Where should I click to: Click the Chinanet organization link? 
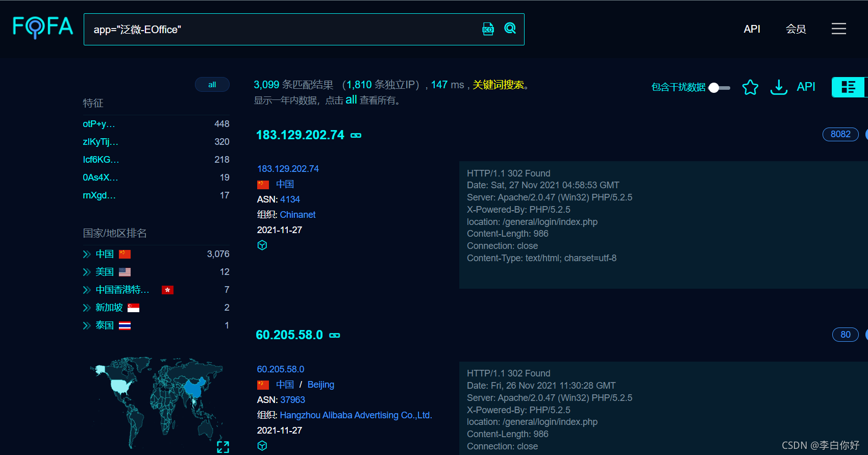click(x=297, y=215)
